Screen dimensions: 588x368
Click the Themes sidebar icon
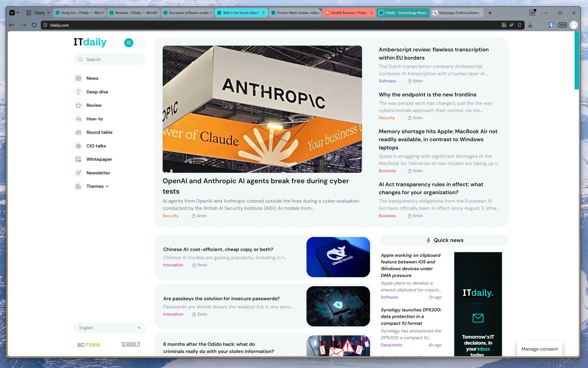[x=78, y=186]
